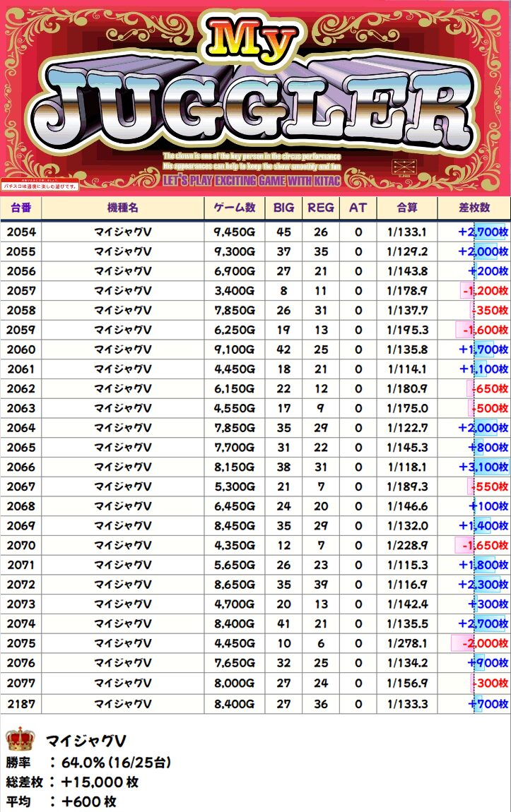Click the 9,300G game count cell
This screenshot has height=812, width=511.
pyautogui.click(x=235, y=251)
